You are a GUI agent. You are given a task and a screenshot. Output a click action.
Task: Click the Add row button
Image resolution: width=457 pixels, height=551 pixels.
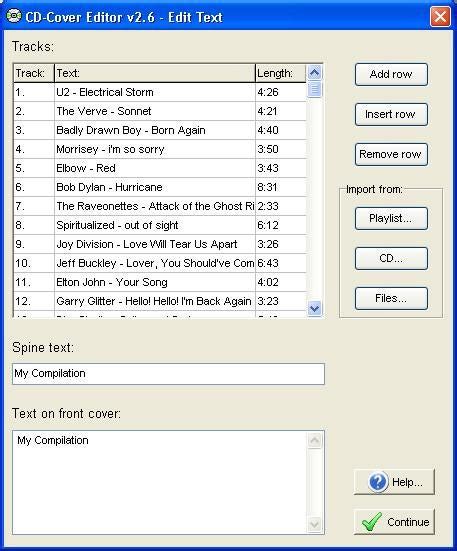(x=391, y=74)
